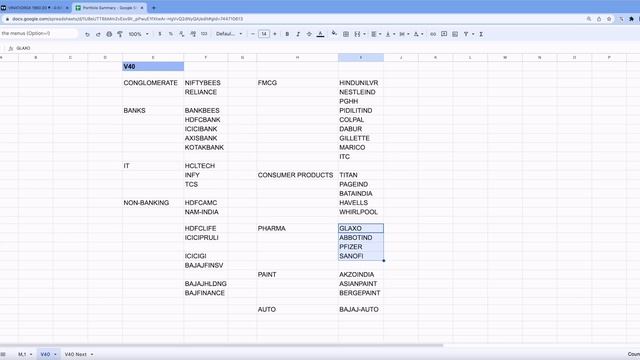Decrease decimal places icon
This screenshot has width=640, height=360.
tap(182, 34)
